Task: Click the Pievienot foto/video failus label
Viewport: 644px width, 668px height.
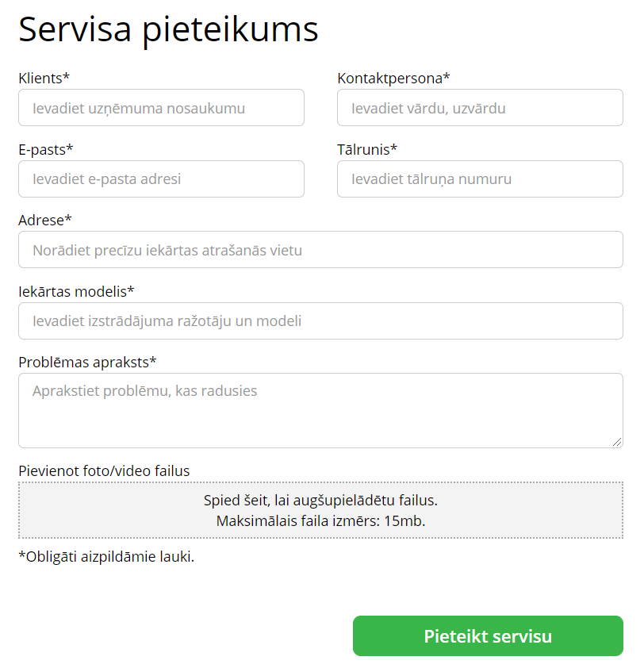Action: [x=104, y=471]
